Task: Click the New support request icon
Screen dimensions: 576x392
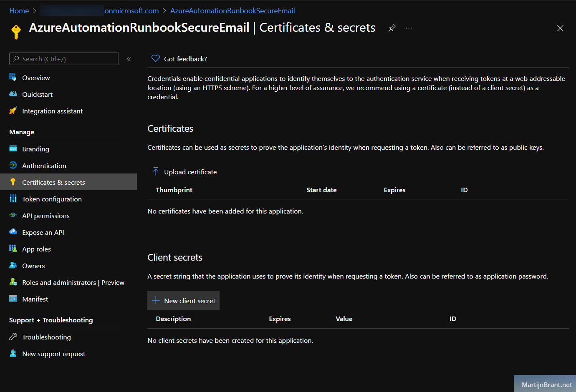Action: point(13,354)
